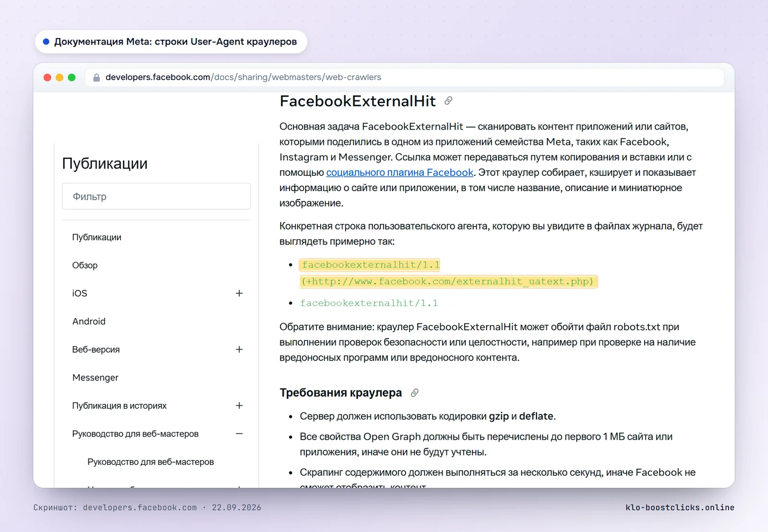Open Веб-версия sidebar item
Screen dimensions: 768x532
(96, 350)
